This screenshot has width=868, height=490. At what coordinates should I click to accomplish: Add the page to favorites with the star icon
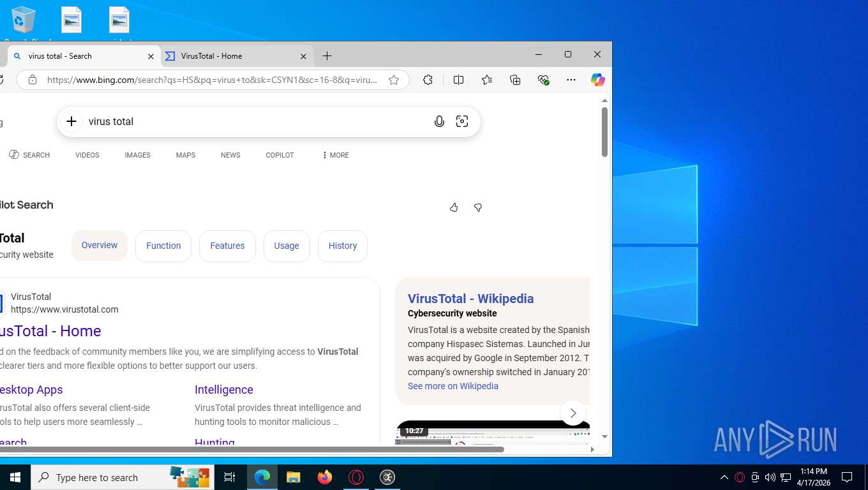pyautogui.click(x=394, y=80)
